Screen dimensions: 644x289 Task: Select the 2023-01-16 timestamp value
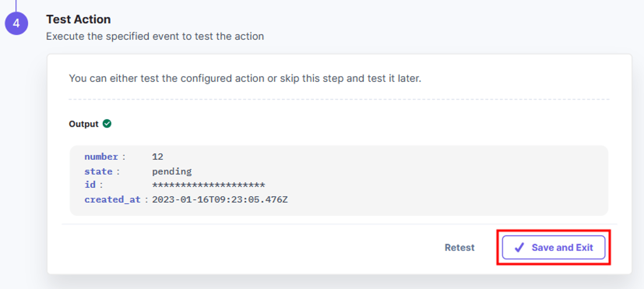(x=220, y=199)
